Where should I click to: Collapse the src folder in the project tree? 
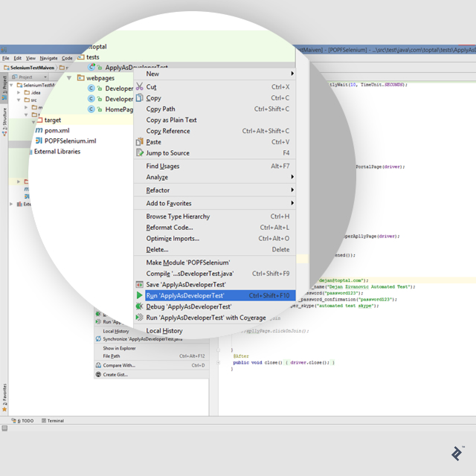tap(19, 100)
